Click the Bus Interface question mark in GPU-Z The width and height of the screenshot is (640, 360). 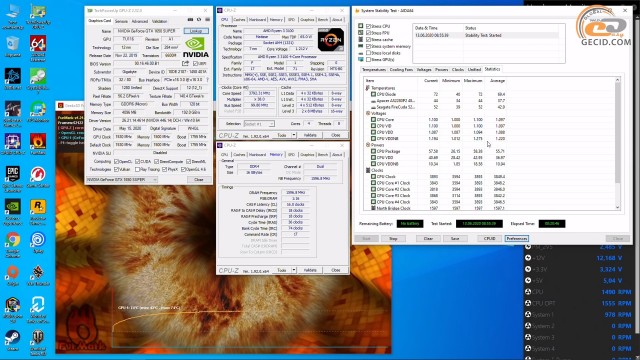(207, 80)
